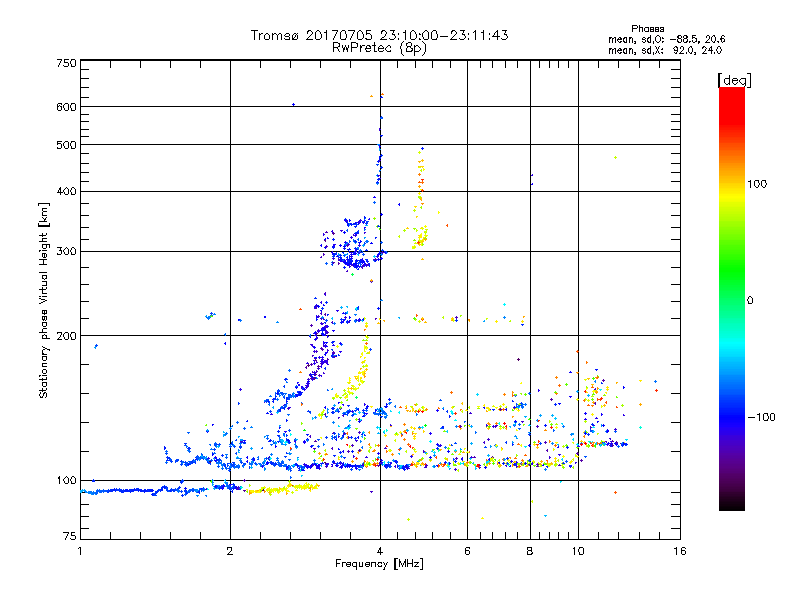Click the y-axis tick label '400'
The width and height of the screenshot is (800, 600).
(x=66, y=191)
